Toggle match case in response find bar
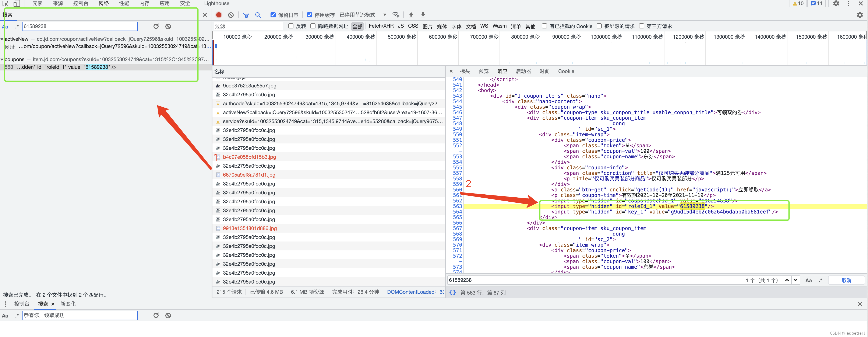Image resolution: width=868 pixels, height=337 pixels. pos(808,280)
